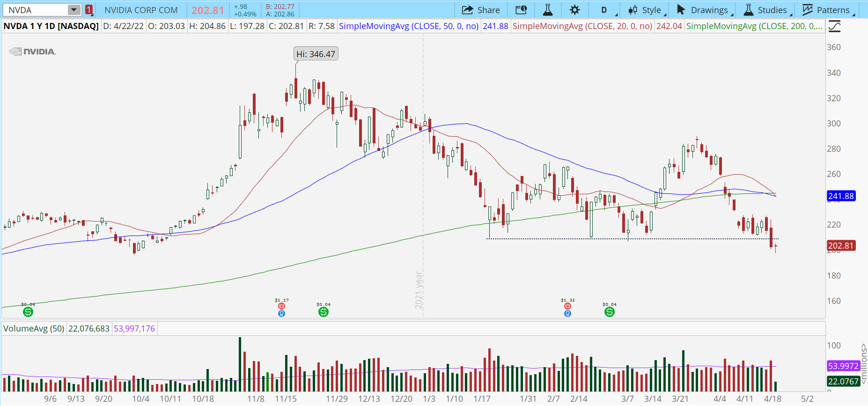
Task: Open the NVDA symbol dropdown arrow
Action: coord(74,10)
